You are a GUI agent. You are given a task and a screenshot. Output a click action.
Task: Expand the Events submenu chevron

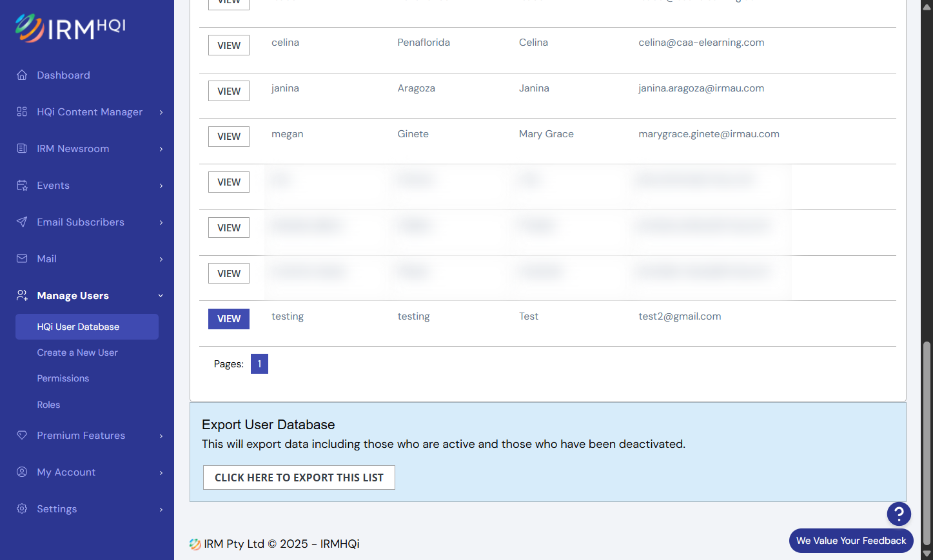(161, 186)
